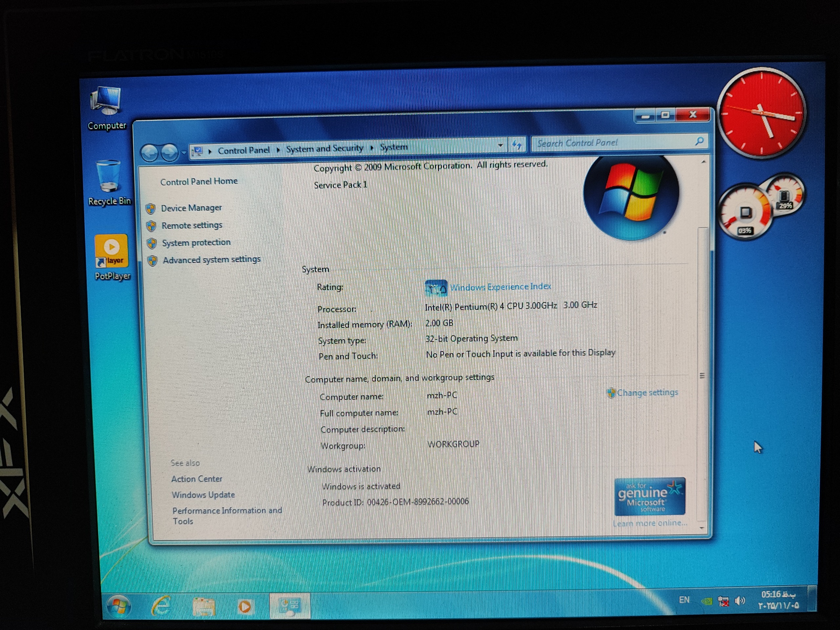Open Advanced system settings link
Screen dimensions: 840x630
[212, 260]
